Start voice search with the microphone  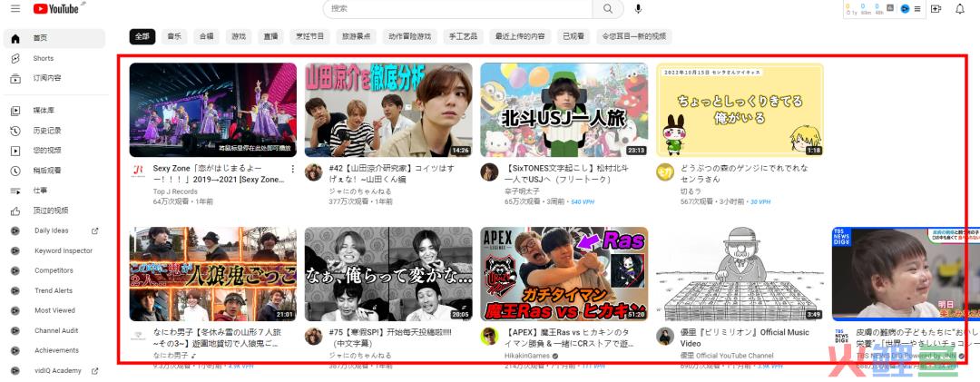coord(638,9)
